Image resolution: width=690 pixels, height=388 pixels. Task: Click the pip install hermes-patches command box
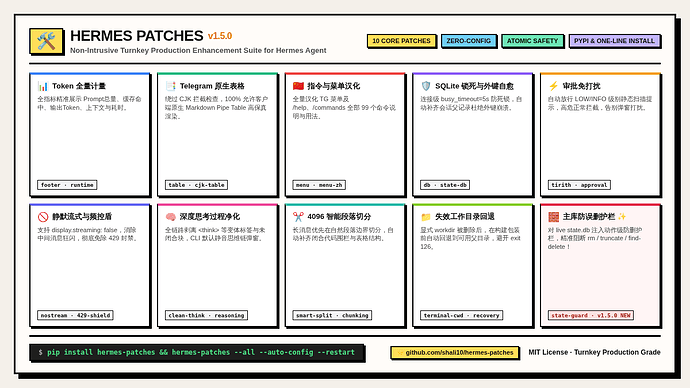(x=197, y=352)
